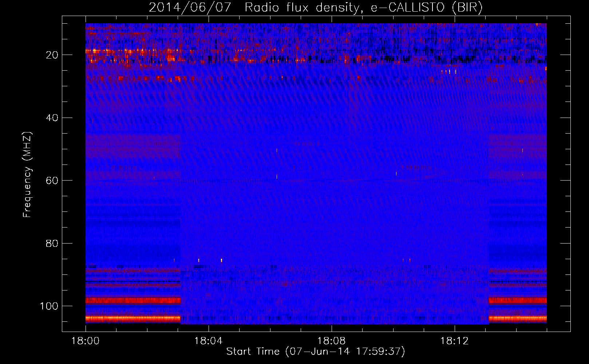The width and height of the screenshot is (589, 364).
Task: Select the 18:04 time tick label
Action: pyautogui.click(x=209, y=341)
